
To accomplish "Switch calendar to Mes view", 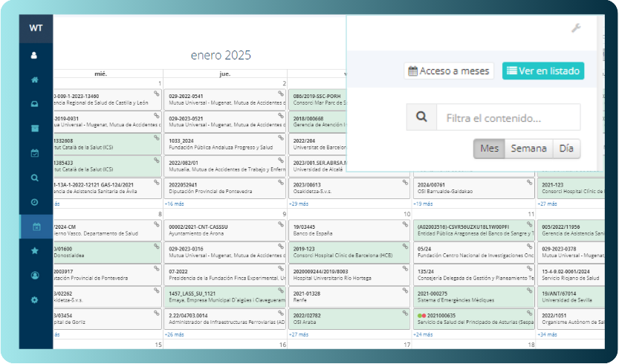I will click(489, 149).
